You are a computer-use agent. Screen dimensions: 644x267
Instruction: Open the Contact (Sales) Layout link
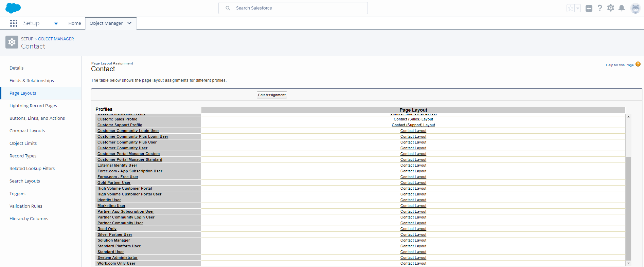413,119
